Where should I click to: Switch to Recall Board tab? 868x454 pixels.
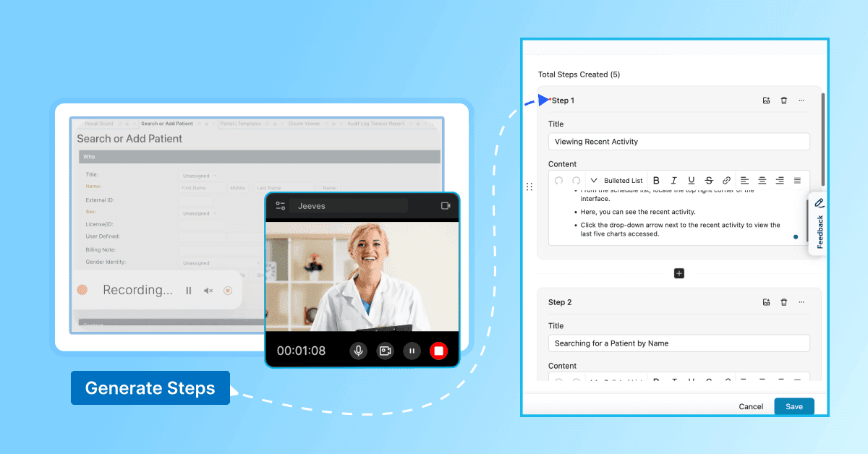[99, 124]
